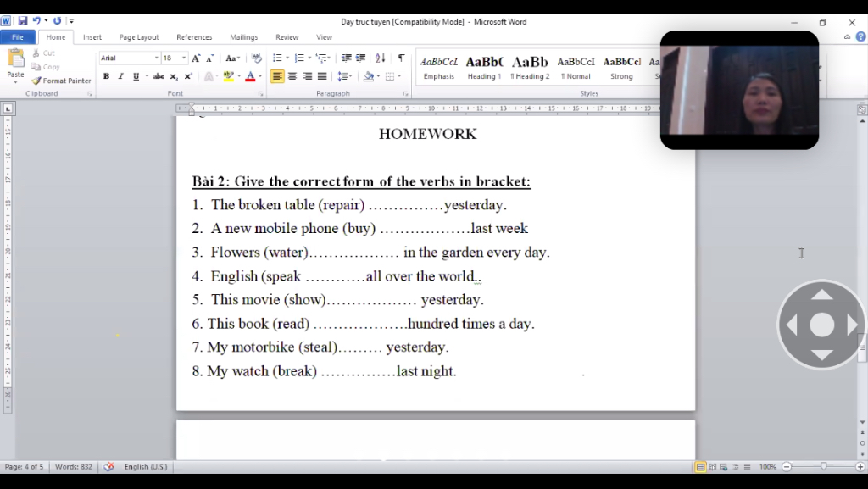Viewport: 868px width, 489px height.
Task: Click the Redo icon in the quick access toolbar
Action: tap(57, 21)
